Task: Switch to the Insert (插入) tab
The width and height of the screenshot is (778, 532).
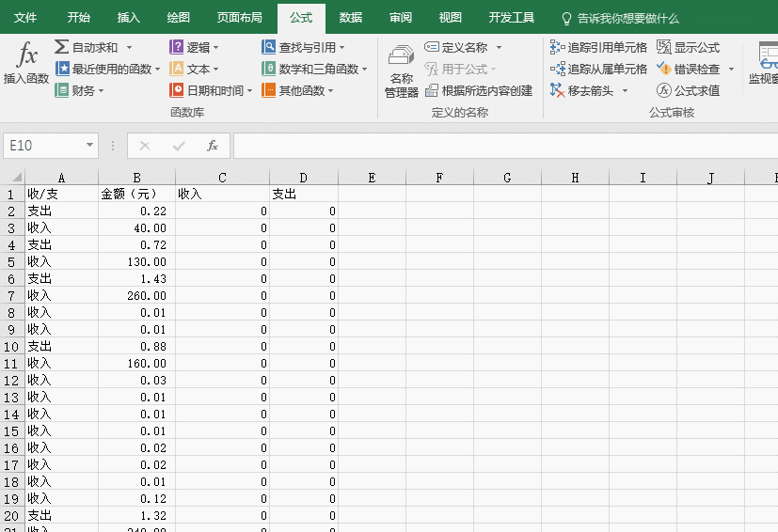Action: (129, 18)
